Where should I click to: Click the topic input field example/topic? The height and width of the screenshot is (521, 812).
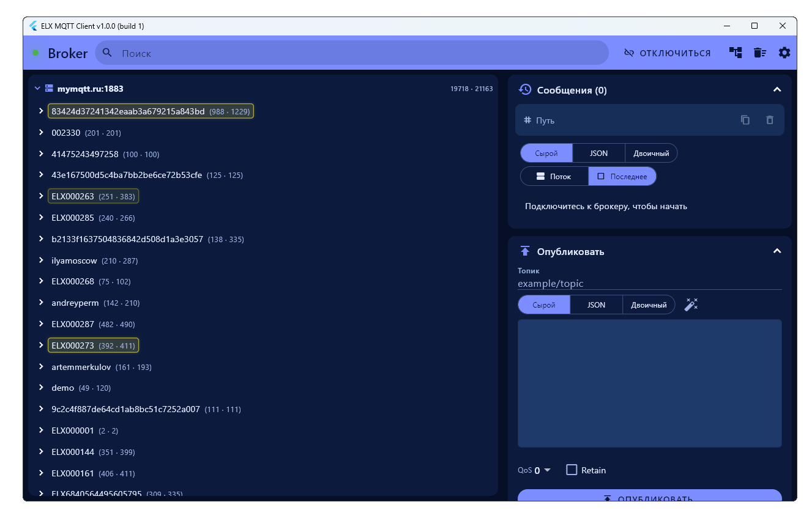pos(650,283)
